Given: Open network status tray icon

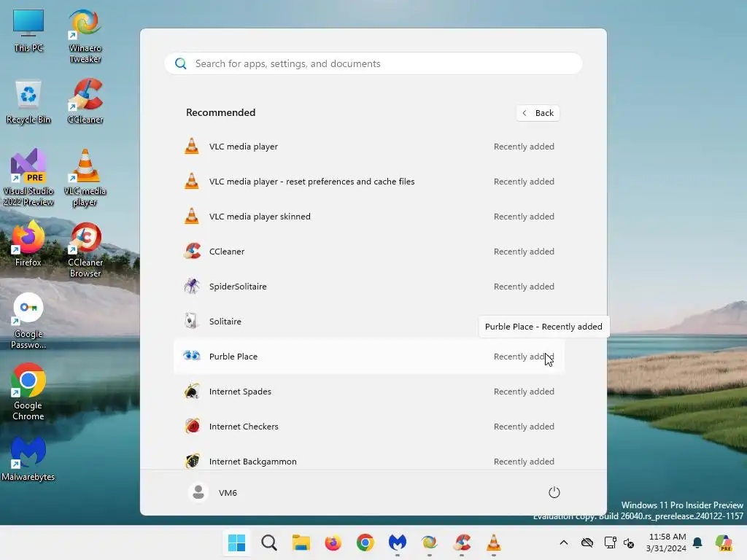Looking at the screenshot, I should 610,542.
